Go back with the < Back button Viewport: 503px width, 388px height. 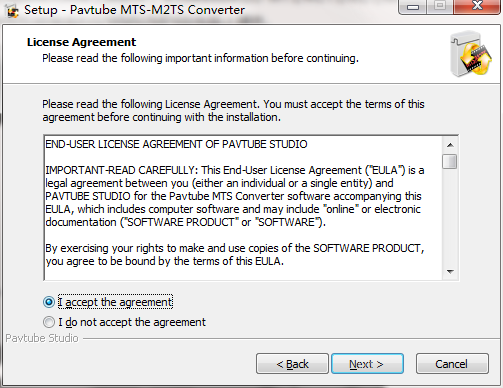tap(292, 364)
